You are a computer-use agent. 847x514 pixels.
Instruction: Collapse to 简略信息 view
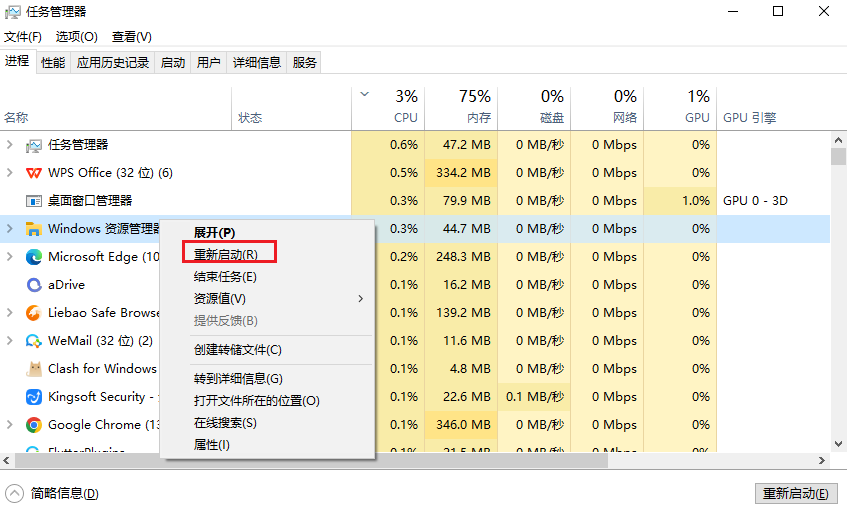click(x=52, y=493)
